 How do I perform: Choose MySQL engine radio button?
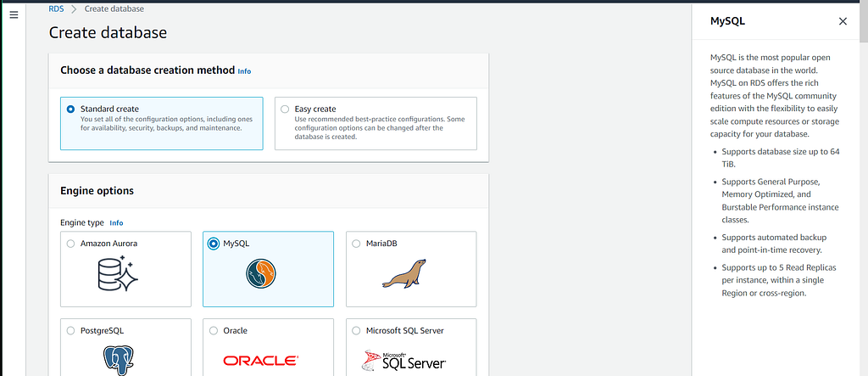(x=213, y=244)
